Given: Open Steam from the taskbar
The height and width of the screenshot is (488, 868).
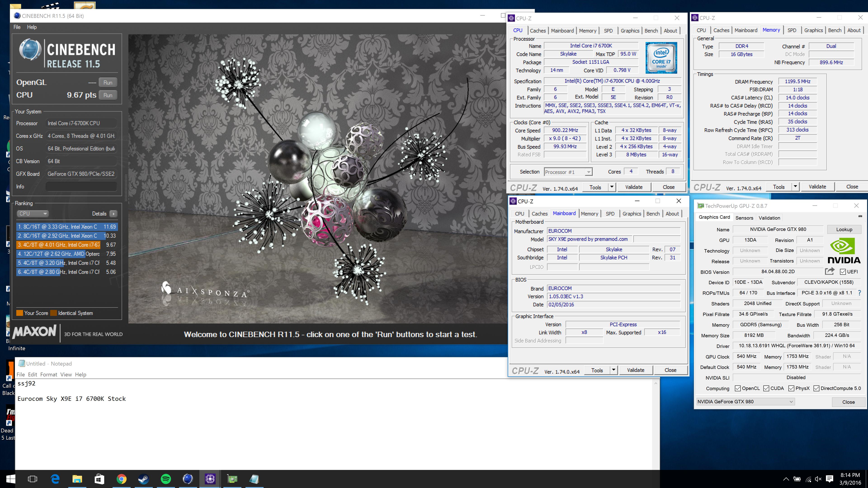Looking at the screenshot, I should [x=144, y=479].
